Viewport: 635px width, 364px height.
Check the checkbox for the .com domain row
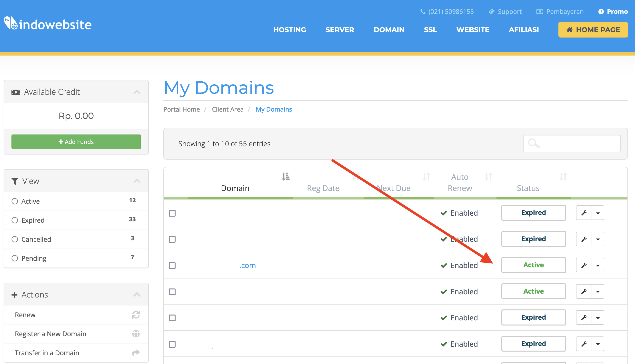coord(172,266)
